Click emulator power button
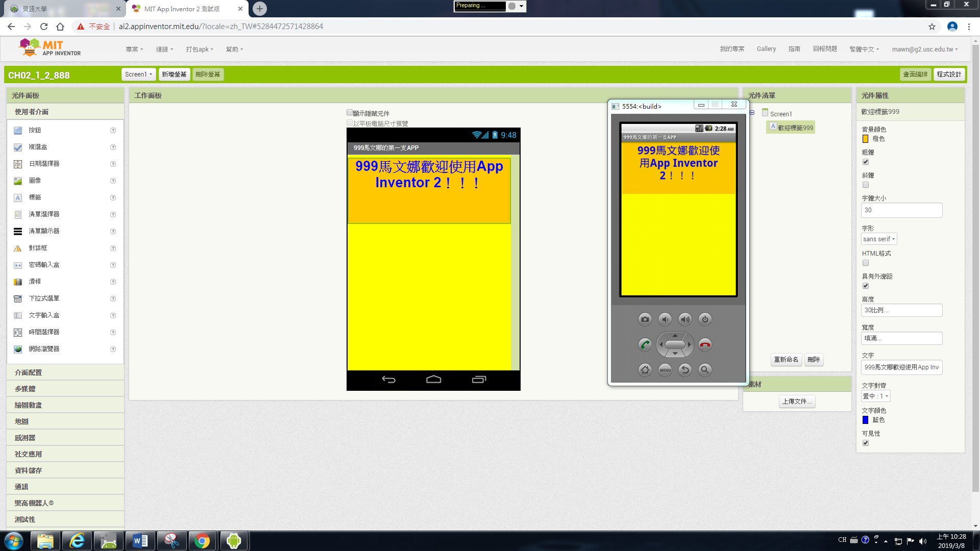 click(705, 319)
